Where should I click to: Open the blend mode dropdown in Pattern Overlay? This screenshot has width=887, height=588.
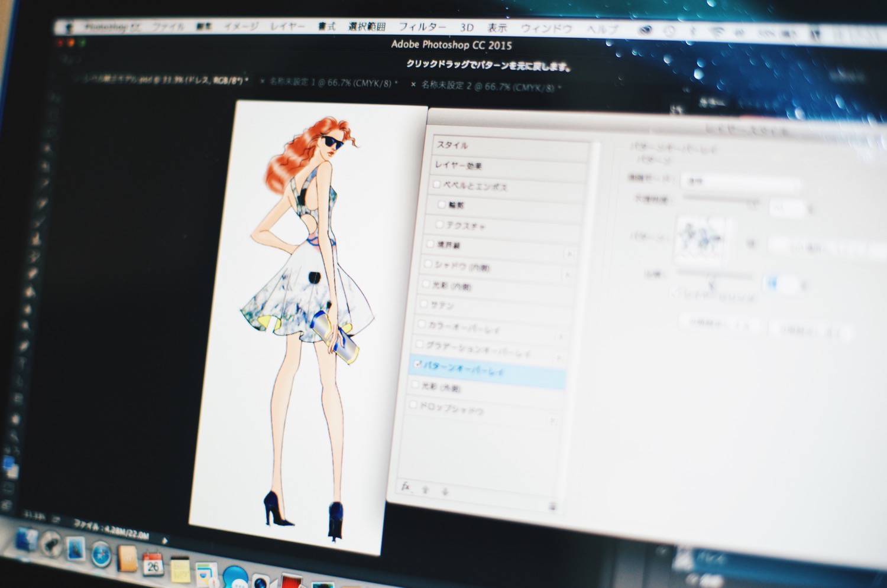[x=739, y=182]
